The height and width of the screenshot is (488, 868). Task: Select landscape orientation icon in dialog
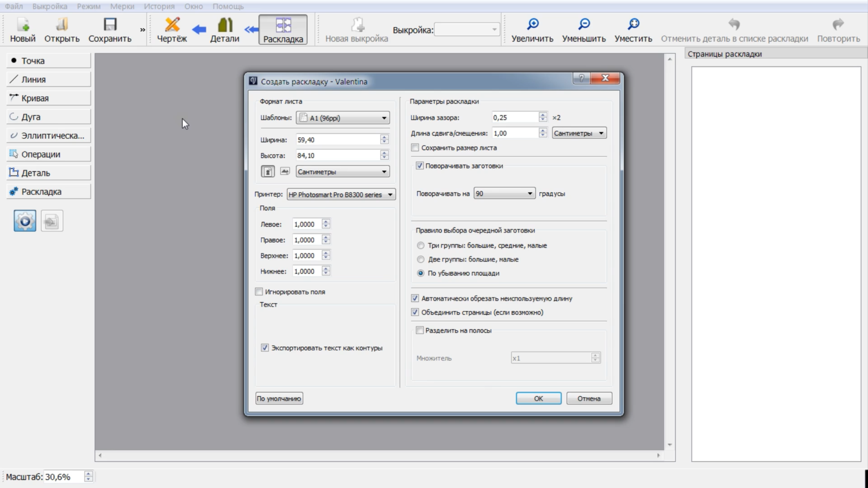pyautogui.click(x=285, y=172)
